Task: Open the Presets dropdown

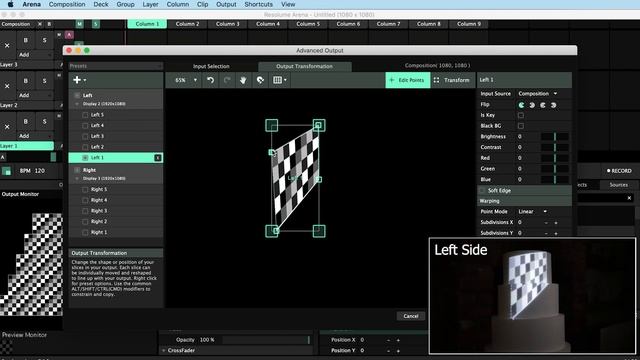Action: [x=116, y=66]
